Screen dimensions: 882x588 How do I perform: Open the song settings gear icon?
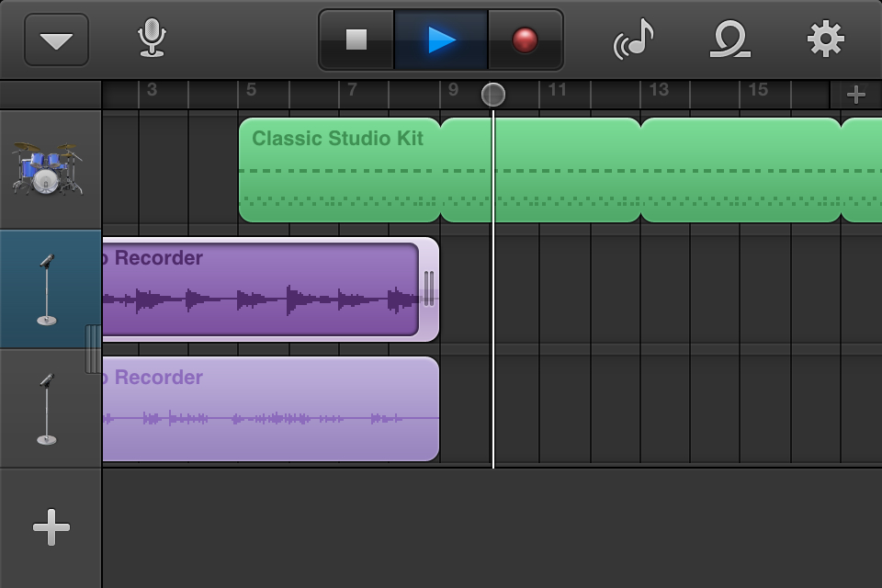tap(825, 40)
